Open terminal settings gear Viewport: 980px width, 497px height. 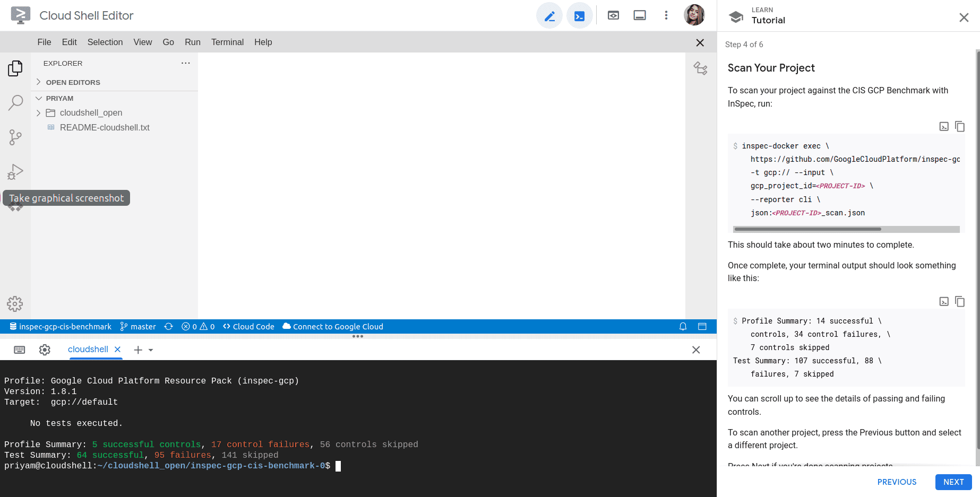45,350
